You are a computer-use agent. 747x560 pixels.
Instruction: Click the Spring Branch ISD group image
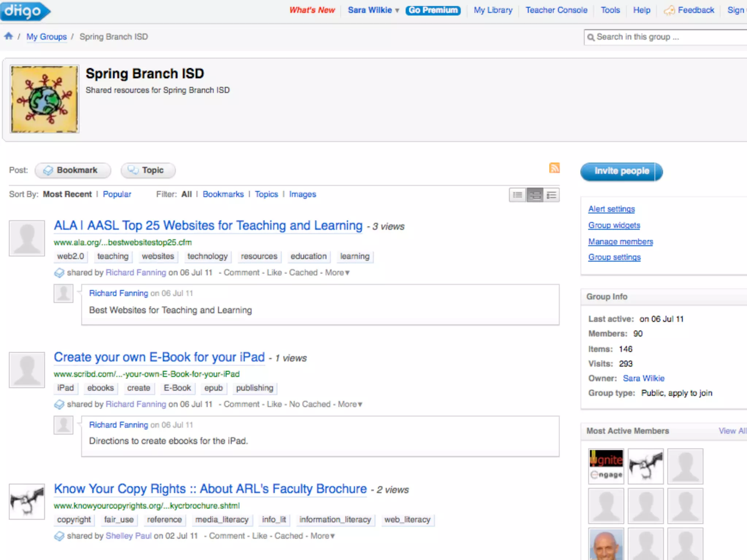pyautogui.click(x=44, y=99)
